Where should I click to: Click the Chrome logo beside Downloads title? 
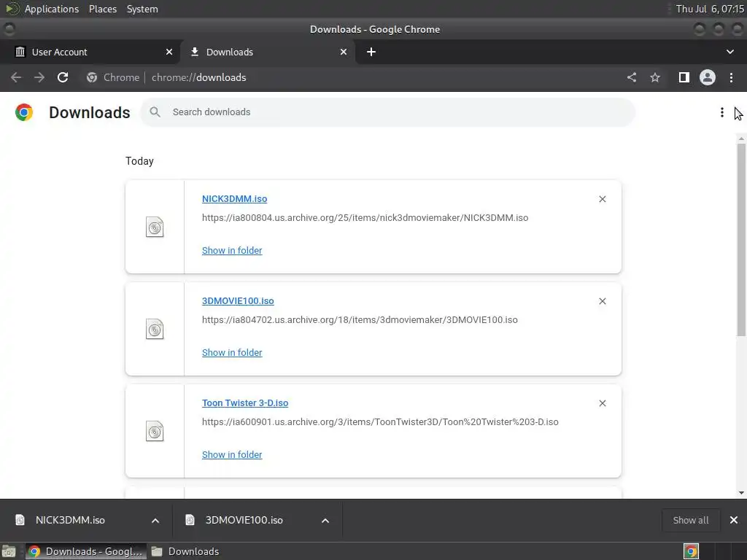click(24, 112)
